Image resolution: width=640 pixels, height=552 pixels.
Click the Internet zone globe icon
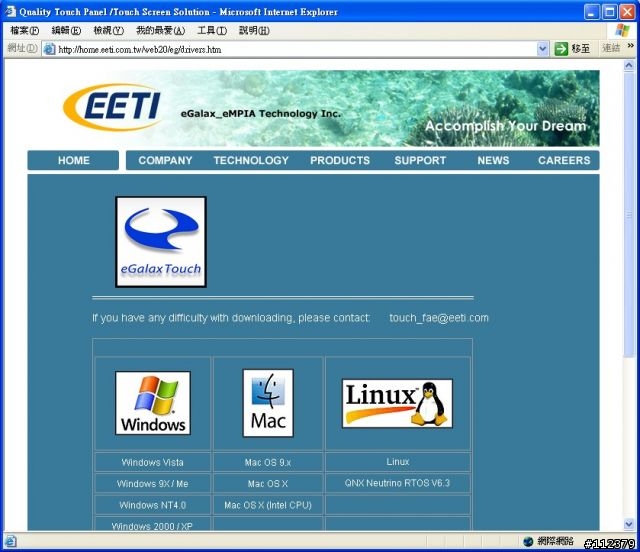point(528,541)
